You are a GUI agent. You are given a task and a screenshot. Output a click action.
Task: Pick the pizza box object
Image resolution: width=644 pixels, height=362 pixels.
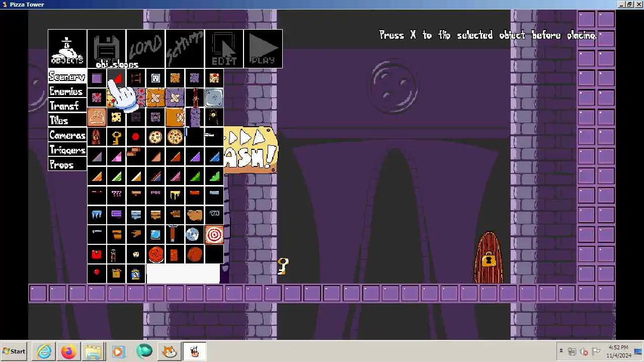(x=97, y=117)
